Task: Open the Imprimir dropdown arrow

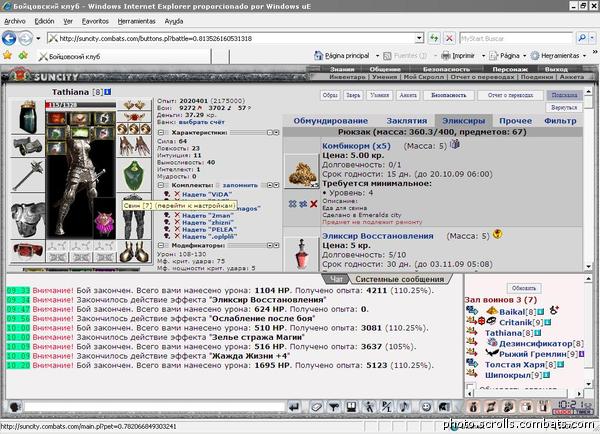Action: tap(483, 55)
